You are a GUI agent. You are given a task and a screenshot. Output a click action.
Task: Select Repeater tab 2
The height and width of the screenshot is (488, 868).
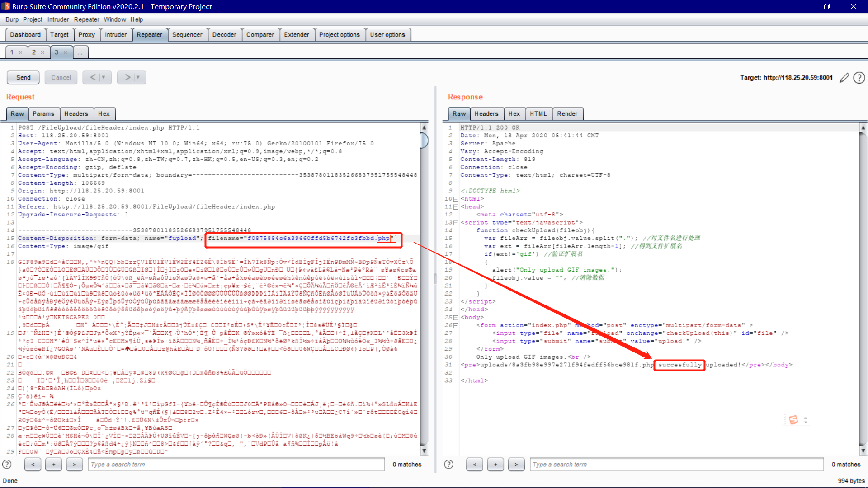(x=34, y=52)
